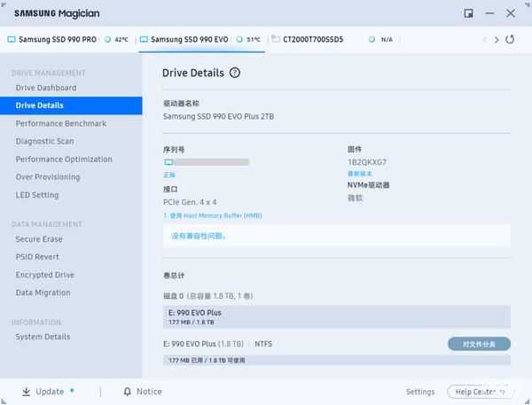Click the Host Memory Buffer (HMB) link
Screen dimensions: 532x405
[213, 215]
